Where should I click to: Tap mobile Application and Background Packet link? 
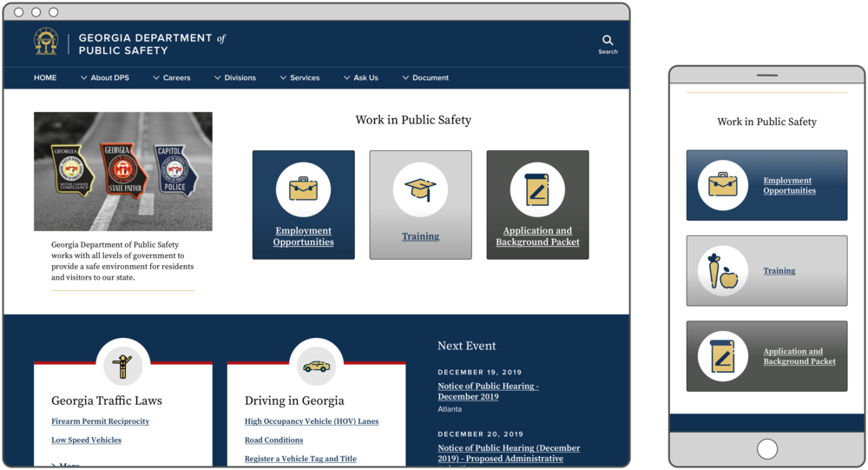(799, 356)
